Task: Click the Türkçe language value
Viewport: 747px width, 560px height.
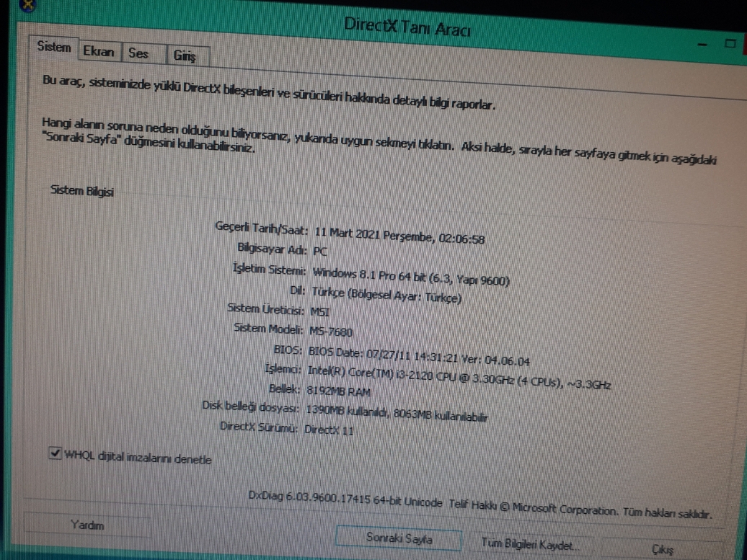Action: [x=386, y=295]
